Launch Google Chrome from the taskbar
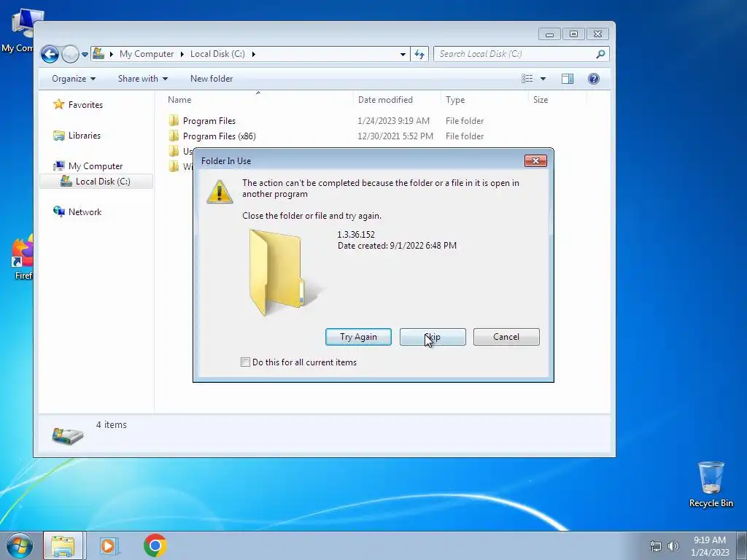The height and width of the screenshot is (560, 747). (155, 545)
